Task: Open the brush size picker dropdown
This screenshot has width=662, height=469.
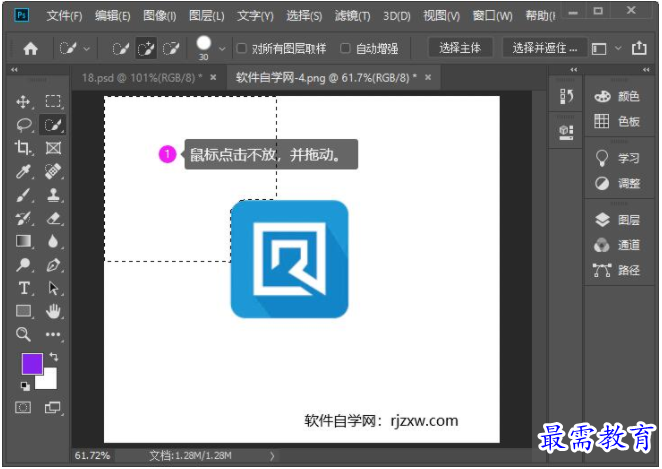Action: tap(222, 49)
